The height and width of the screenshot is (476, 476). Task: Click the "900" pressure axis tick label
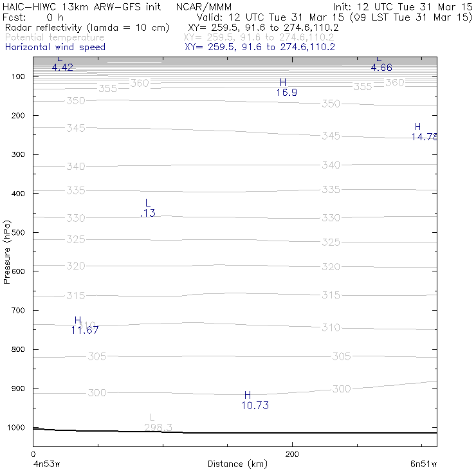[18, 389]
